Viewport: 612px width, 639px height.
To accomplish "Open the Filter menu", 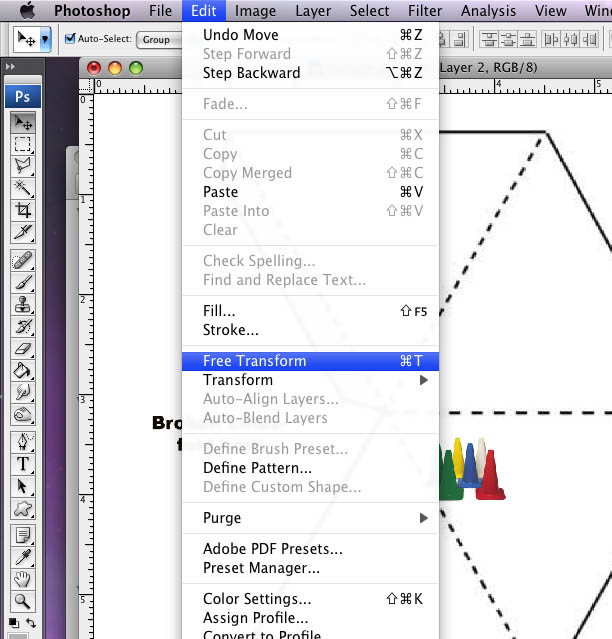I will [425, 11].
